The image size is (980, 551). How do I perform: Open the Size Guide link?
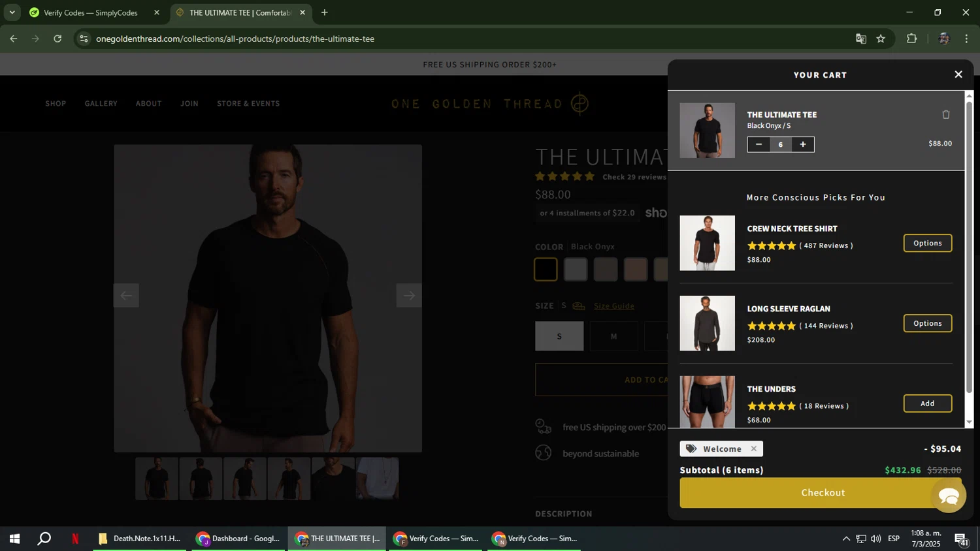(613, 306)
